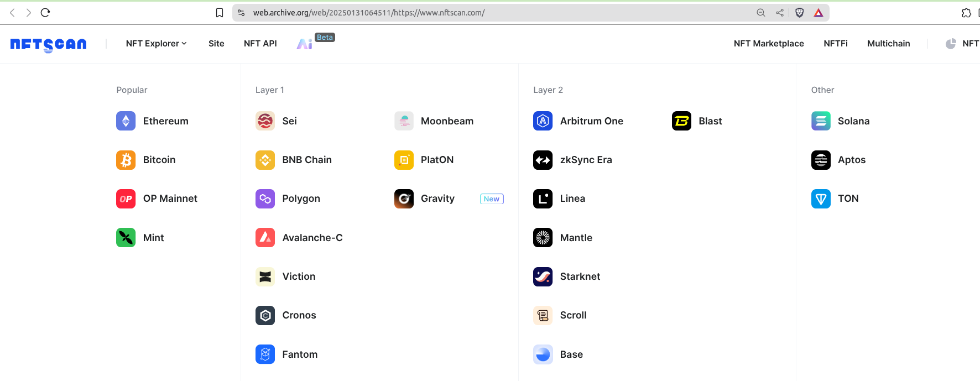
Task: Click the Cronos chain icon
Action: (x=265, y=315)
